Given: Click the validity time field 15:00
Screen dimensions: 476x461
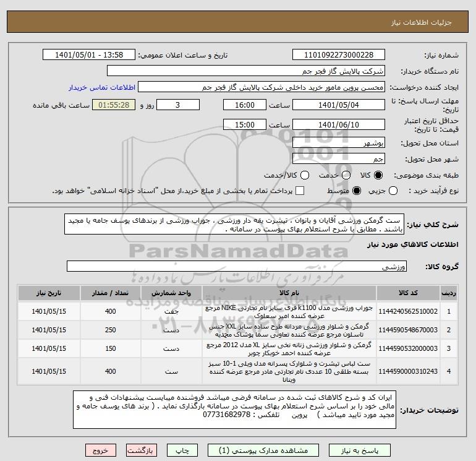Looking at the screenshot, I should click(245, 125).
